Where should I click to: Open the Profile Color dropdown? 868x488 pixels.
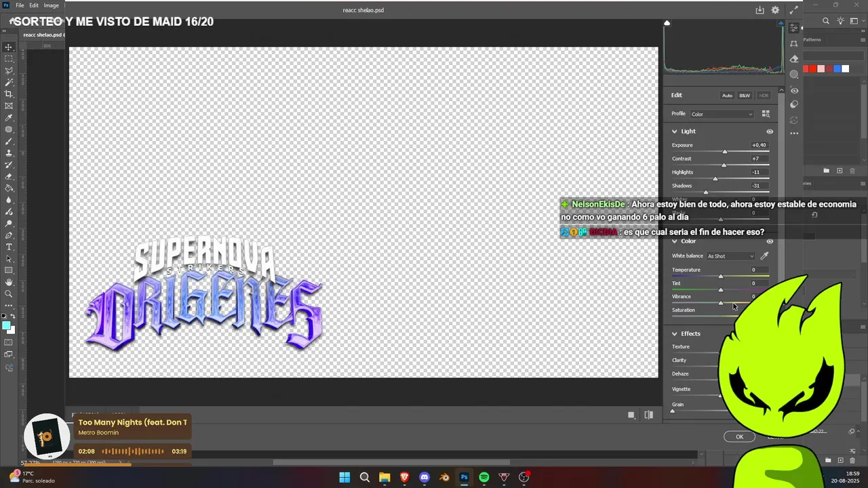pos(722,114)
